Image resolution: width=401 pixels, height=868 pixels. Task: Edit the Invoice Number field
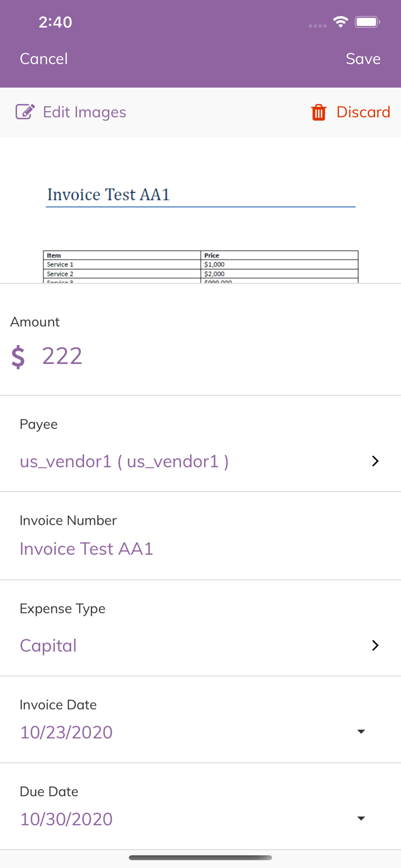click(86, 549)
